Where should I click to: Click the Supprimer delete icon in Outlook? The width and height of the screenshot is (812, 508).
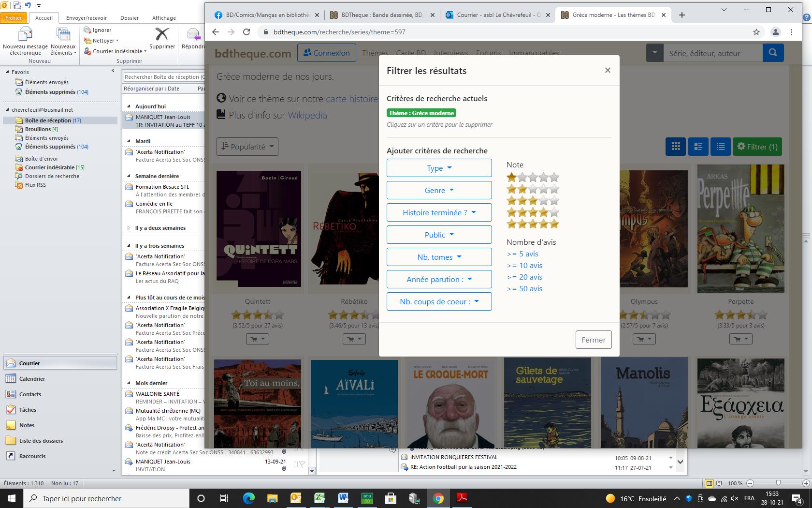(x=162, y=34)
